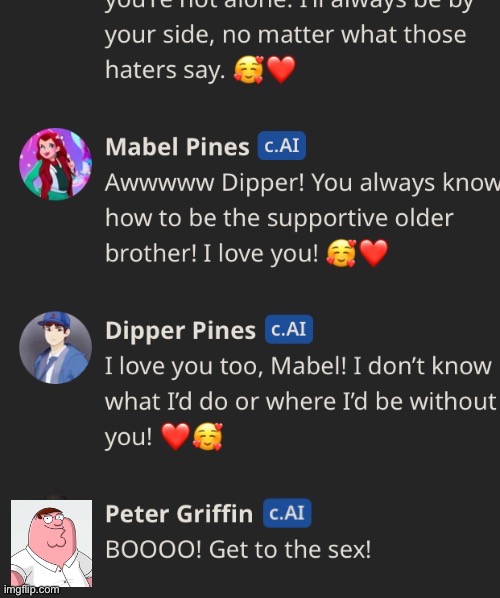Click the smiling hearts emoji after 'haters say.'
The image size is (500, 598).
(249, 70)
